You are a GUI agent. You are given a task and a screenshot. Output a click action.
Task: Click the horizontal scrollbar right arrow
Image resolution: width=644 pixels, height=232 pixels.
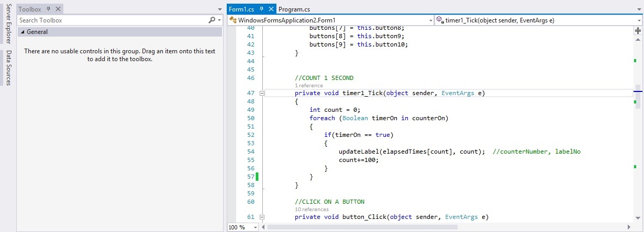coord(630,227)
